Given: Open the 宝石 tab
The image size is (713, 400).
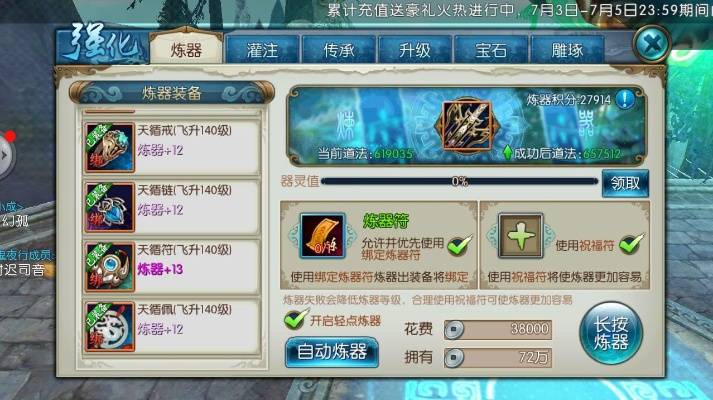Looking at the screenshot, I should coord(491,50).
